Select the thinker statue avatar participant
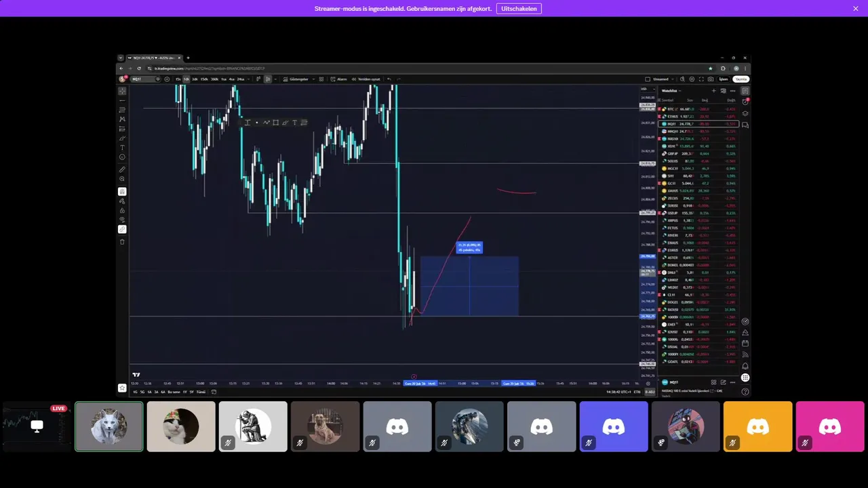 (253, 426)
